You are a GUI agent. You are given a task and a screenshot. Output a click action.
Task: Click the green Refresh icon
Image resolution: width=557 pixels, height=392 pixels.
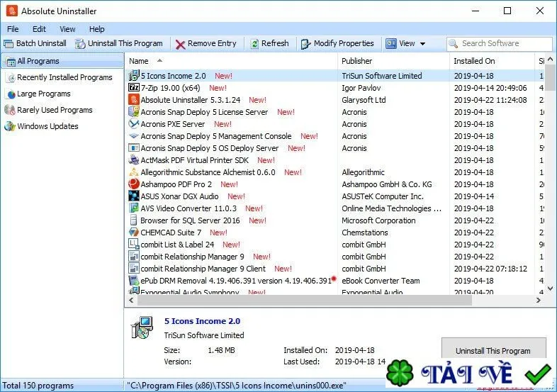(254, 44)
